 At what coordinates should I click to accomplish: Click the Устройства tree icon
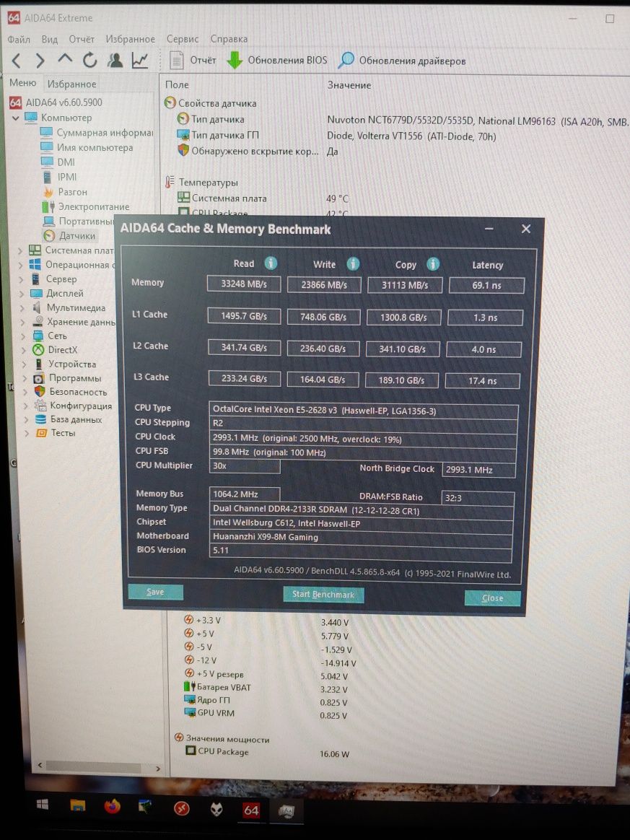click(38, 364)
